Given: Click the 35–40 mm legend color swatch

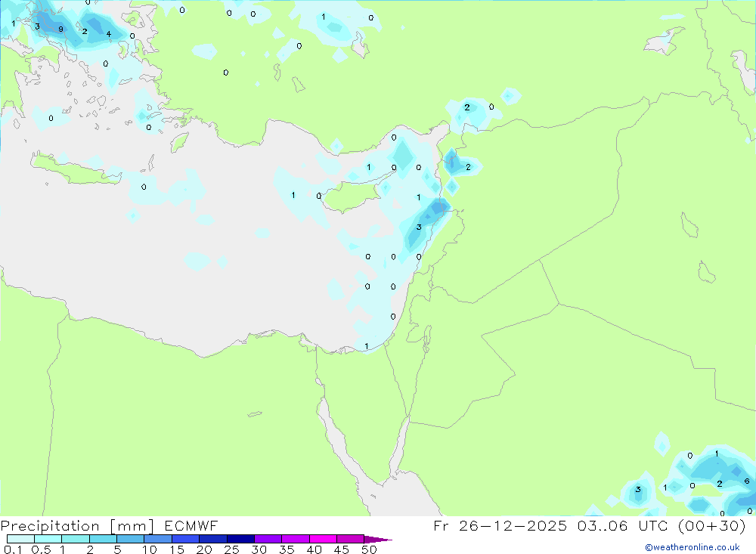Looking at the screenshot, I should click(x=295, y=539).
